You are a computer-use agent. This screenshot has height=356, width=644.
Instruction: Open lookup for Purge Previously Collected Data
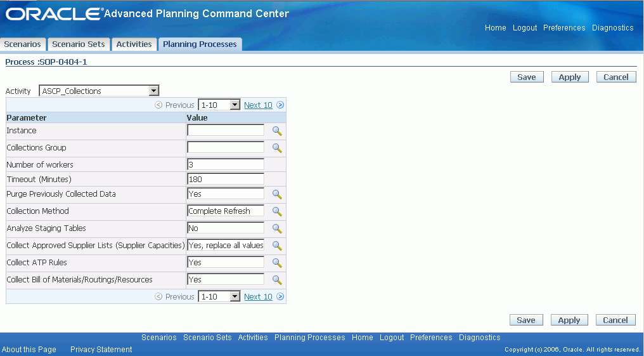click(277, 194)
